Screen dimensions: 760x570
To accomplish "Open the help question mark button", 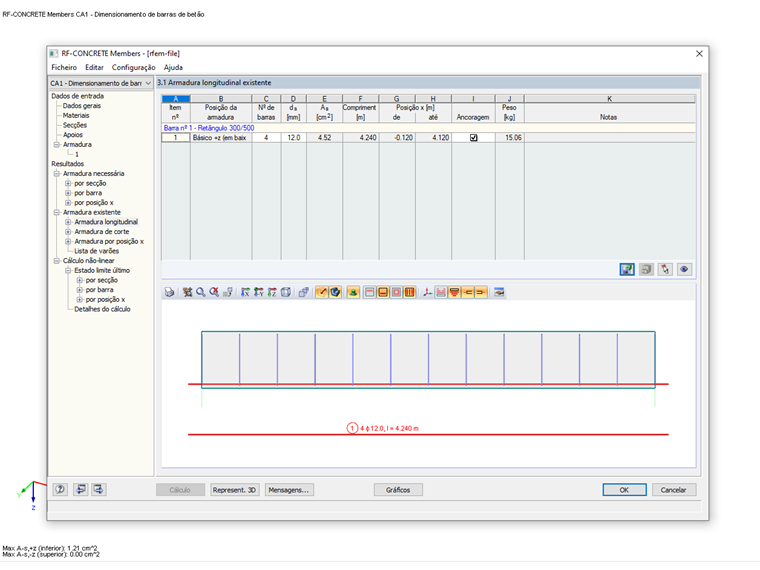I will [60, 490].
